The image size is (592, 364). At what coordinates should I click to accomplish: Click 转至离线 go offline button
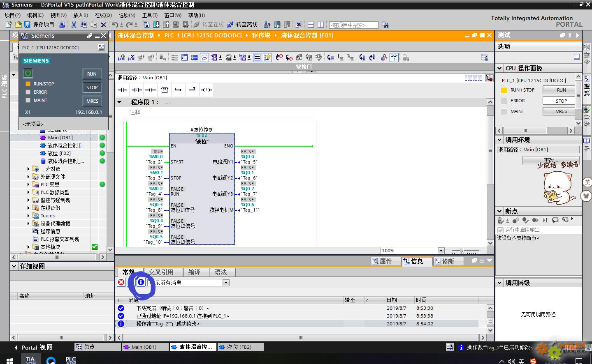242,25
